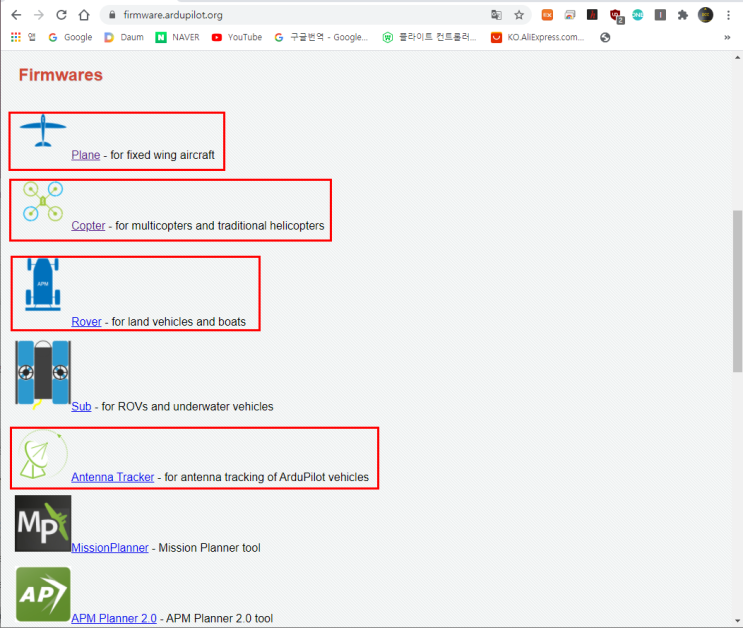Click the dark red square extension icon
The height and width of the screenshot is (628, 743).
coord(592,15)
